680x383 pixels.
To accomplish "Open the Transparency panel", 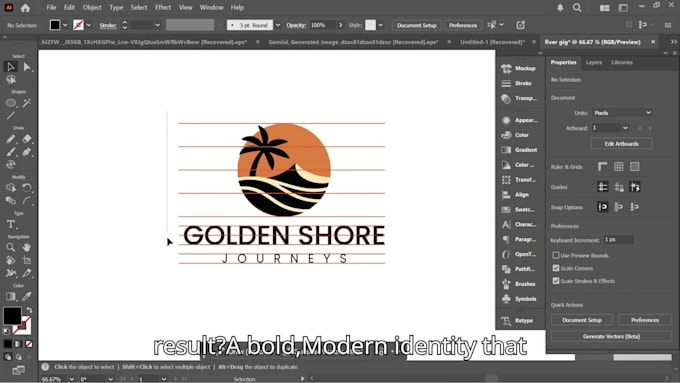I will pos(519,98).
